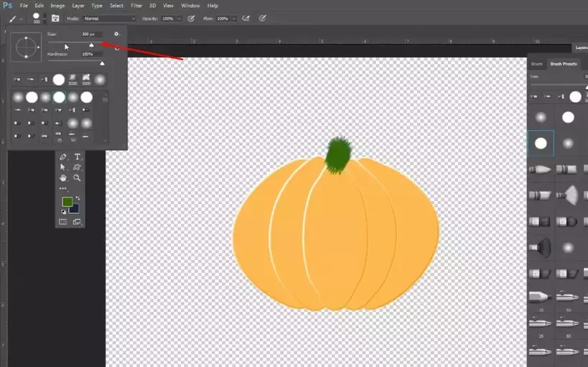This screenshot has height=367, width=588.
Task: Select the Custom Shape tool
Action: [78, 167]
